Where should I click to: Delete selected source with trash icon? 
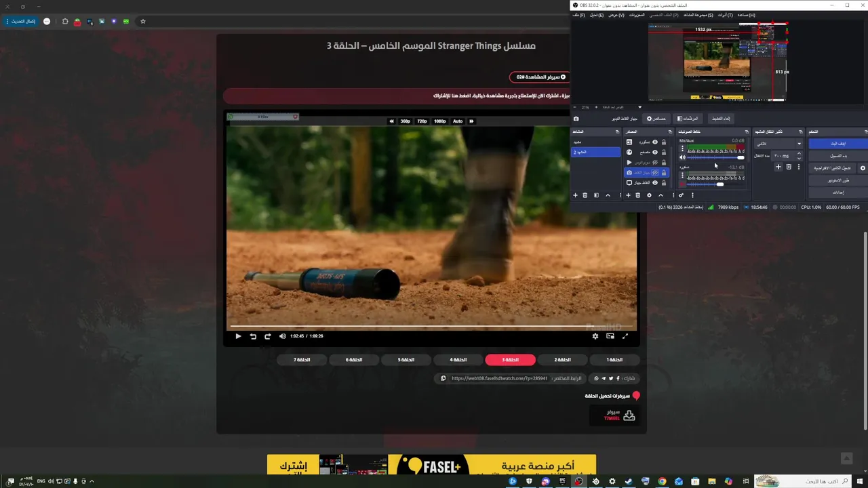(637, 195)
